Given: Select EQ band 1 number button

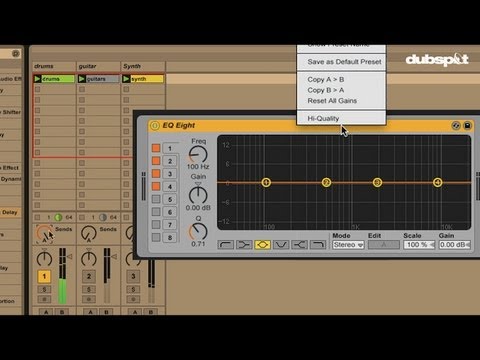Looking at the screenshot, I should pyautogui.click(x=170, y=148).
